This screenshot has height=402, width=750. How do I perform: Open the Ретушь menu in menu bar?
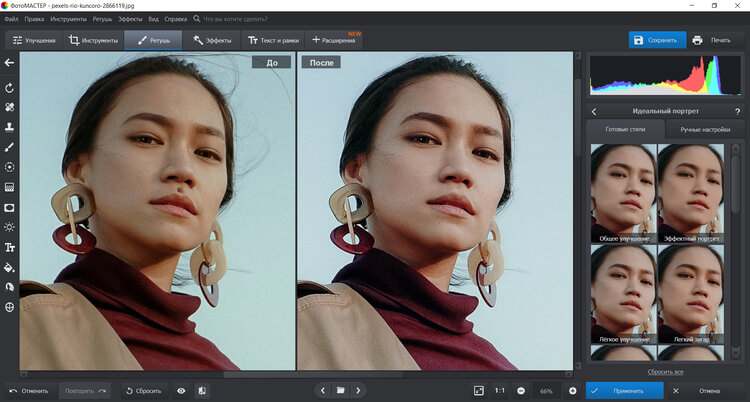click(102, 19)
